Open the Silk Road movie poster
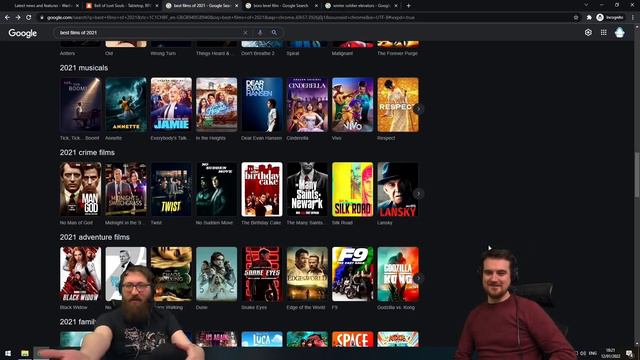The height and width of the screenshot is (360, 640). [352, 189]
